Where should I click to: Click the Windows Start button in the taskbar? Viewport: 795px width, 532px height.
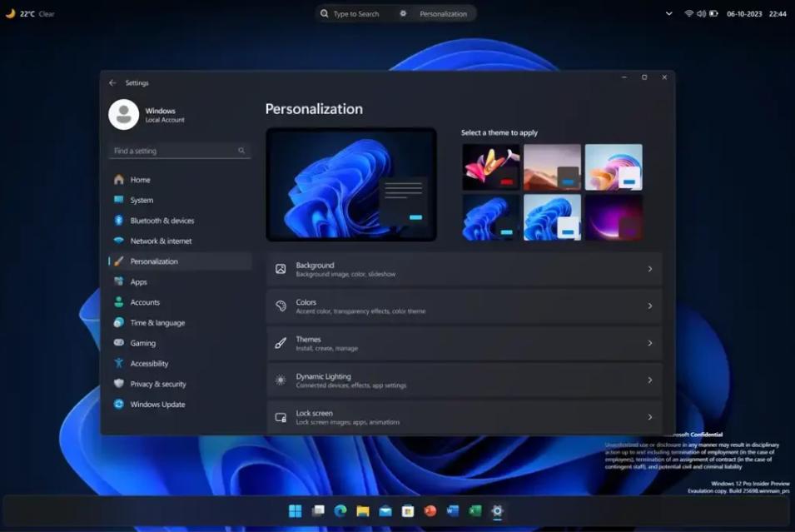tap(295, 511)
